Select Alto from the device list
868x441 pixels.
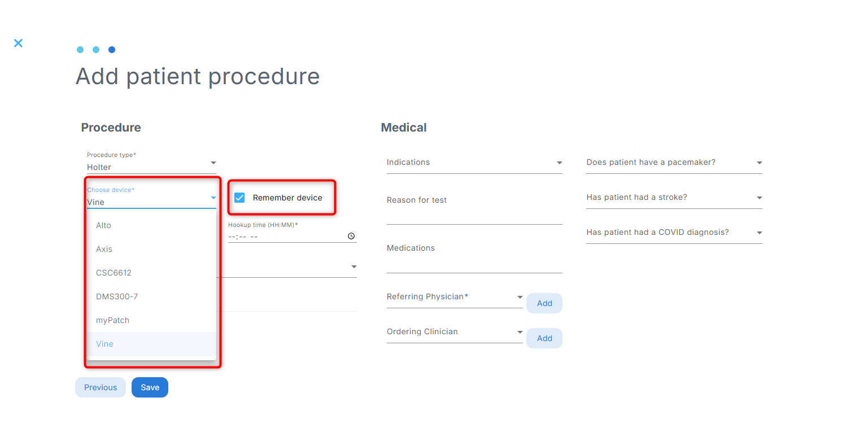151,225
